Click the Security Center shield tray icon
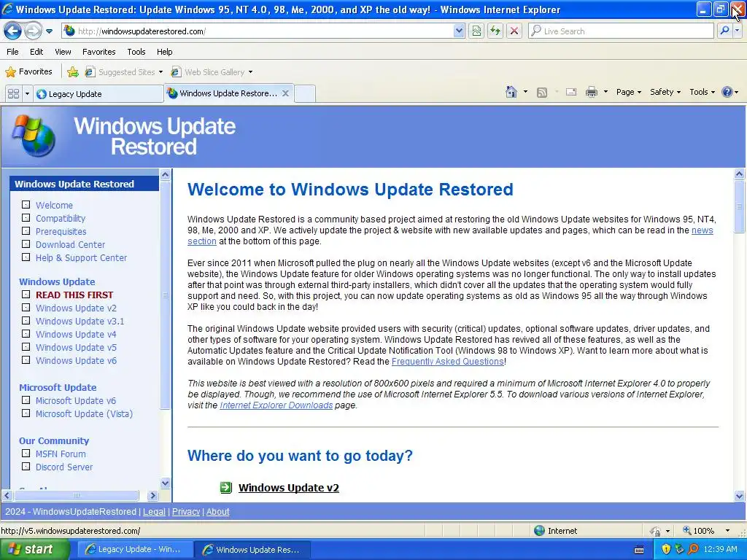The image size is (747, 560). click(666, 549)
